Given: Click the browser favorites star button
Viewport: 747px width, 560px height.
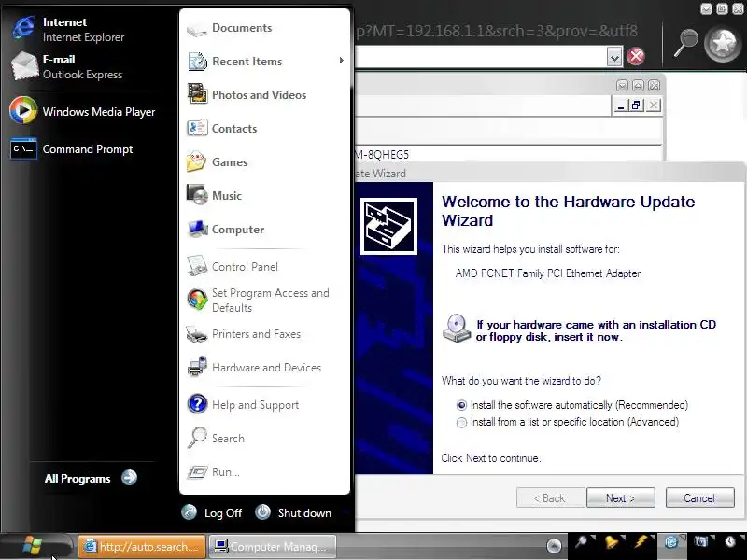Looking at the screenshot, I should click(x=723, y=44).
